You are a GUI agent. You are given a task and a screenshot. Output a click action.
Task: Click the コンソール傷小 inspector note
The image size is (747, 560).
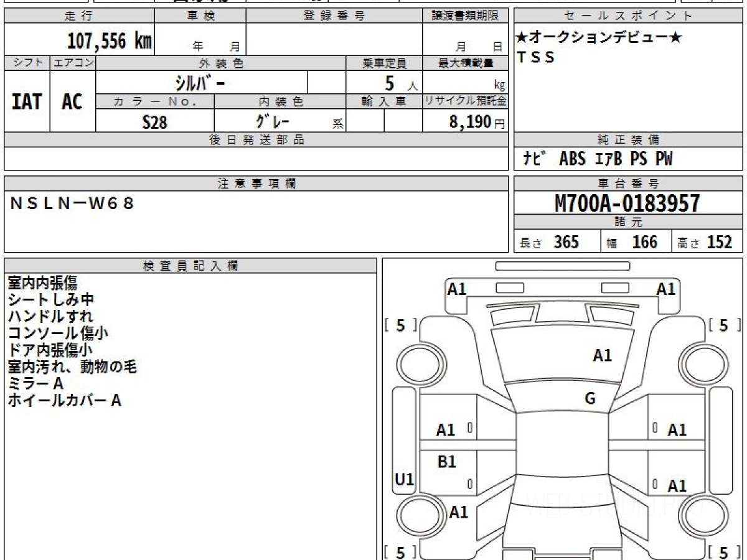tap(59, 334)
